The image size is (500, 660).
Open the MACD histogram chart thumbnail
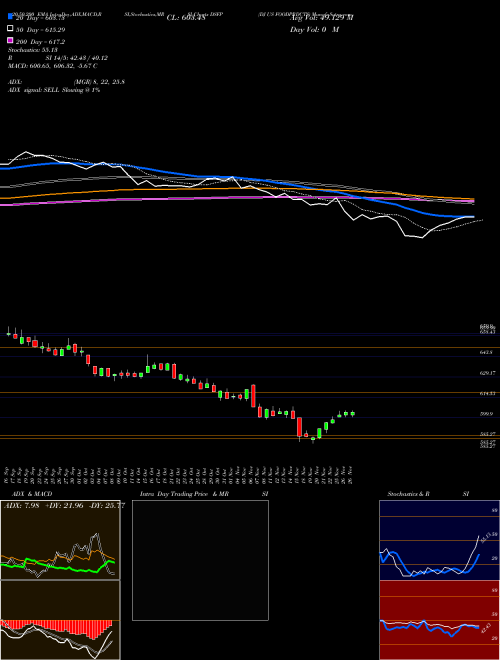(60, 620)
